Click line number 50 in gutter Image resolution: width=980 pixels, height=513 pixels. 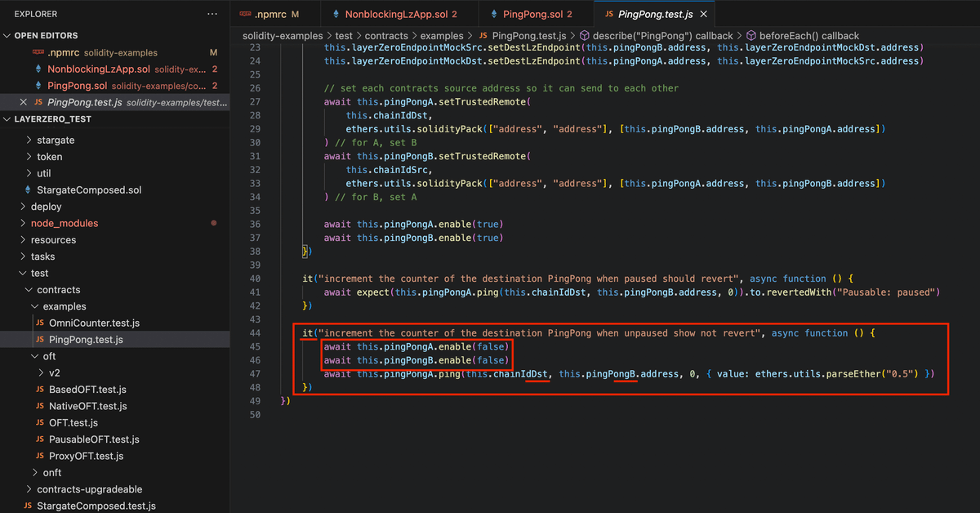point(255,415)
